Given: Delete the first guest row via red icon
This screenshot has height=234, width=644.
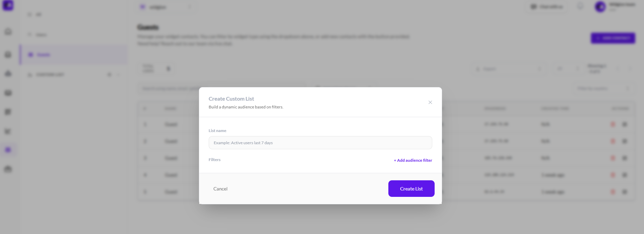Looking at the screenshot, I should coord(613,125).
